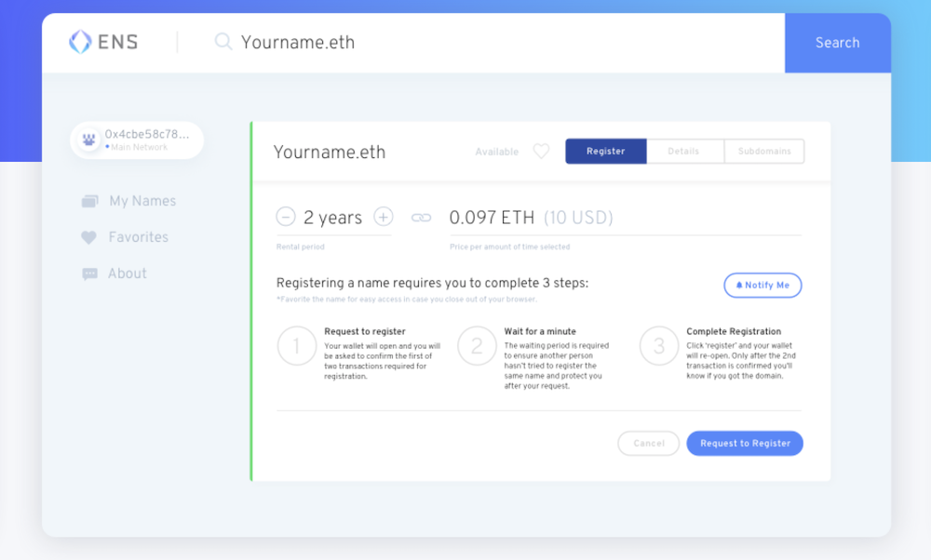This screenshot has width=931, height=560.
Task: Click Request to Register button
Action: pyautogui.click(x=745, y=443)
